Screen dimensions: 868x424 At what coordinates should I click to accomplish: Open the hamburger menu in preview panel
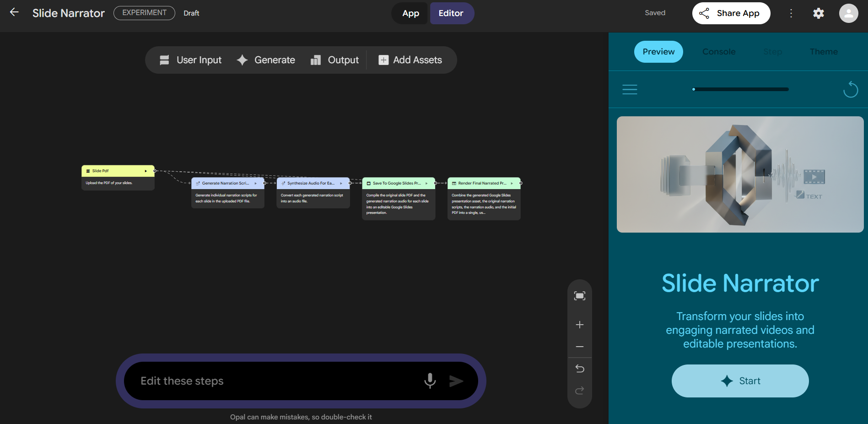pyautogui.click(x=630, y=89)
